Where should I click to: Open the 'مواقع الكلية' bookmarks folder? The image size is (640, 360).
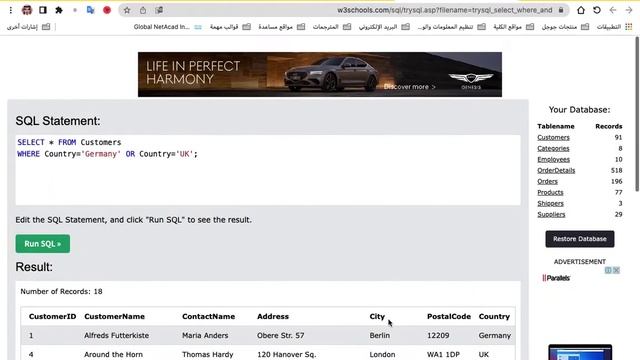pyautogui.click(x=513, y=27)
